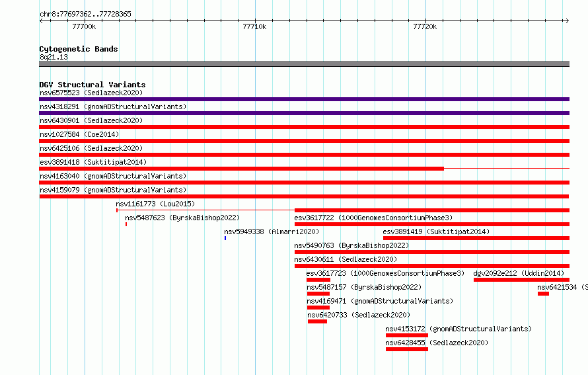Click the Cytogenetic Bands track title

point(79,49)
